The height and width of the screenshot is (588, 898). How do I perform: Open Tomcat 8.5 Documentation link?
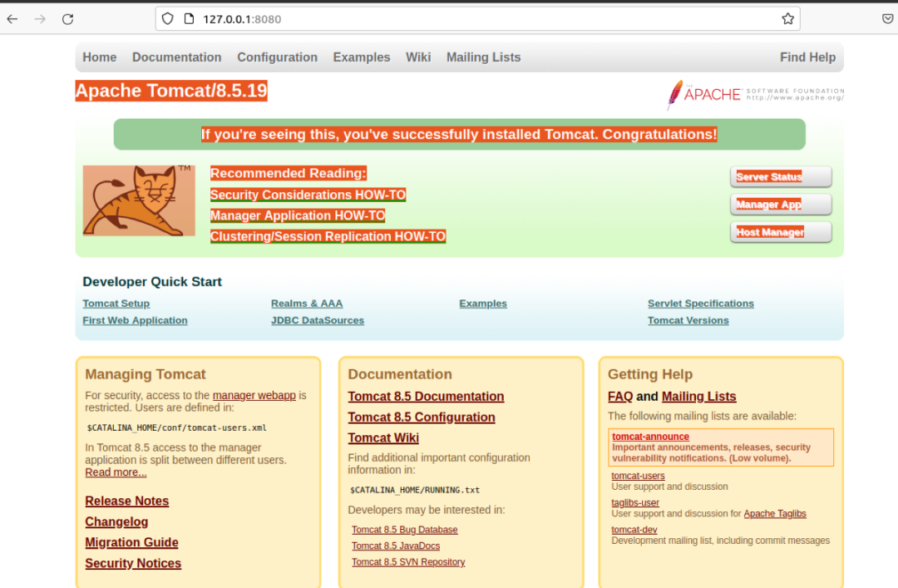point(426,397)
